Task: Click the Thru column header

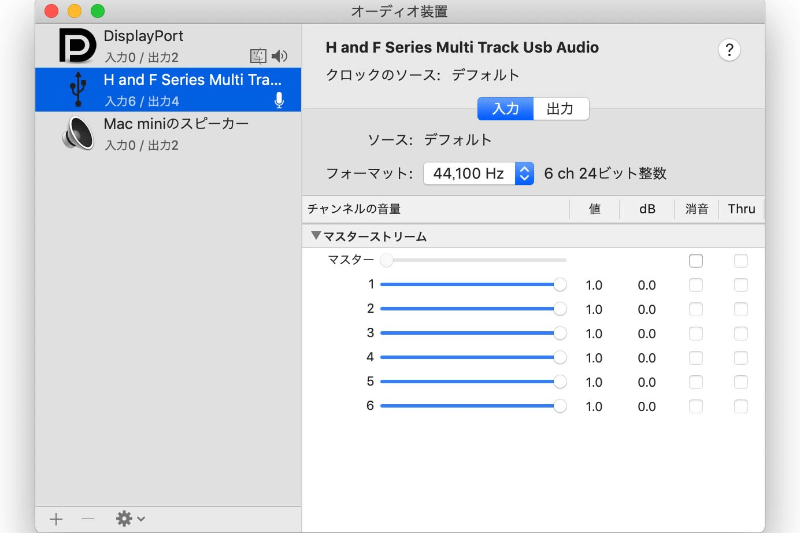Action: [741, 209]
